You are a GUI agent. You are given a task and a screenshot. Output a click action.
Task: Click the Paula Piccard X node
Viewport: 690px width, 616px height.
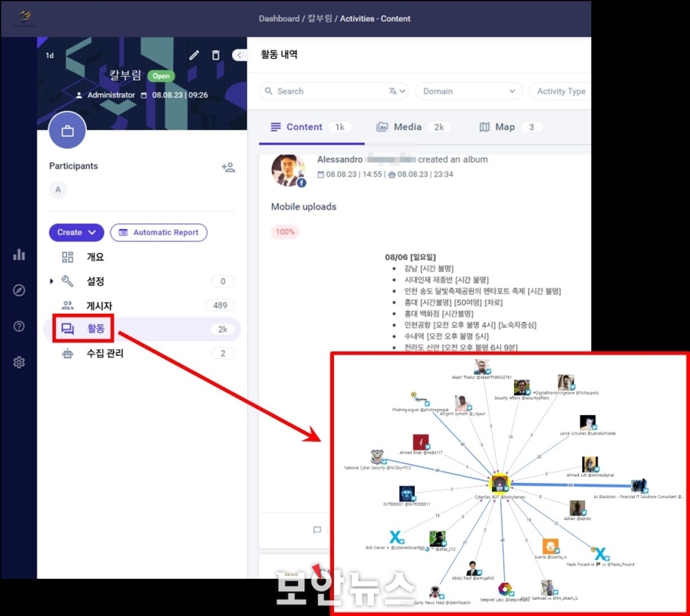(x=600, y=553)
